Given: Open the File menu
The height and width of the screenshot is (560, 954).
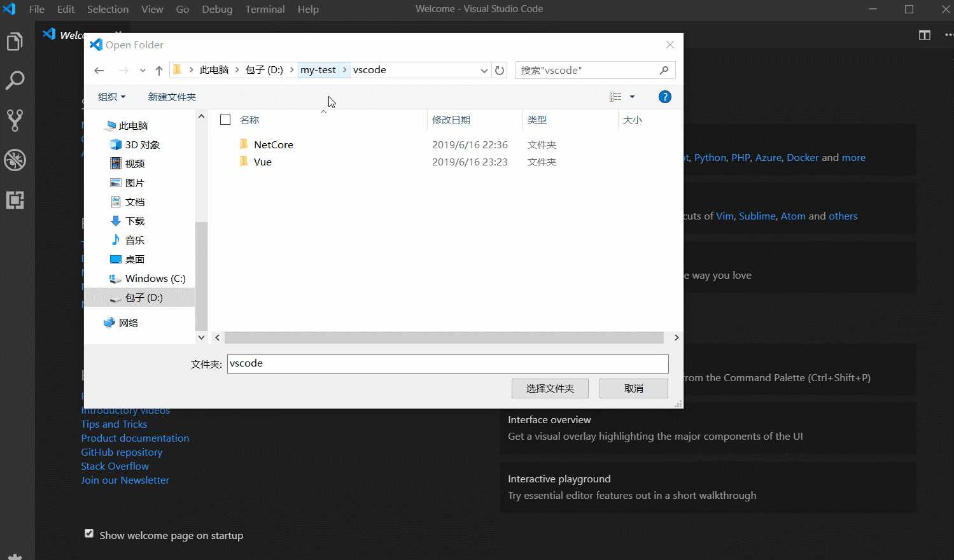Looking at the screenshot, I should point(37,9).
